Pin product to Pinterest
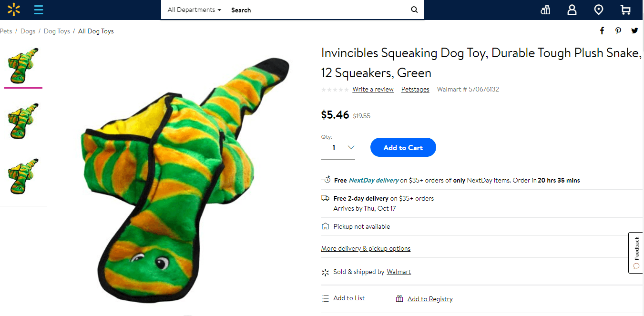 [618, 30]
